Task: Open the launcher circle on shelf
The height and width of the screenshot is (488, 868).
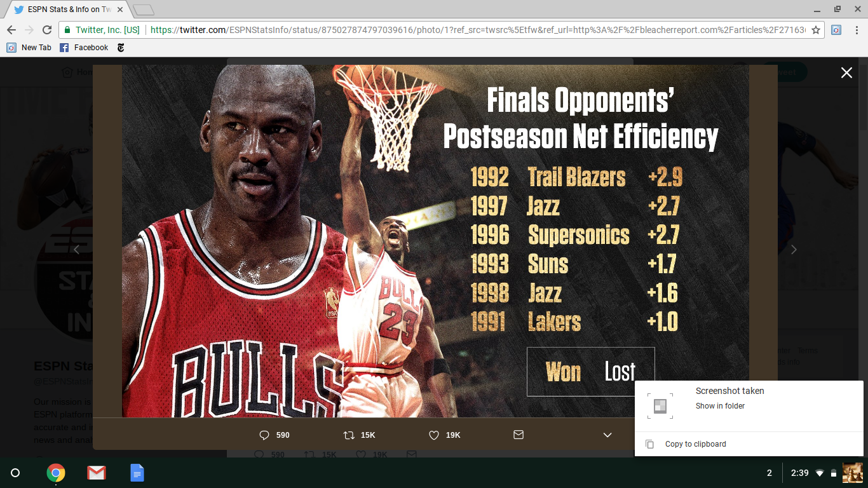Action: click(x=15, y=473)
